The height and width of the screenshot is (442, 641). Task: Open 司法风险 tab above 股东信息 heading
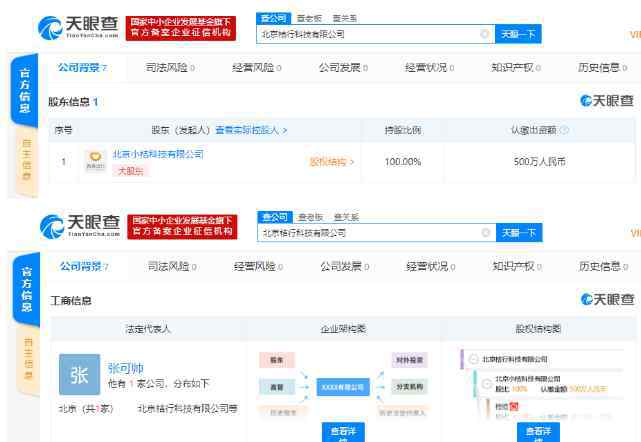pyautogui.click(x=170, y=67)
